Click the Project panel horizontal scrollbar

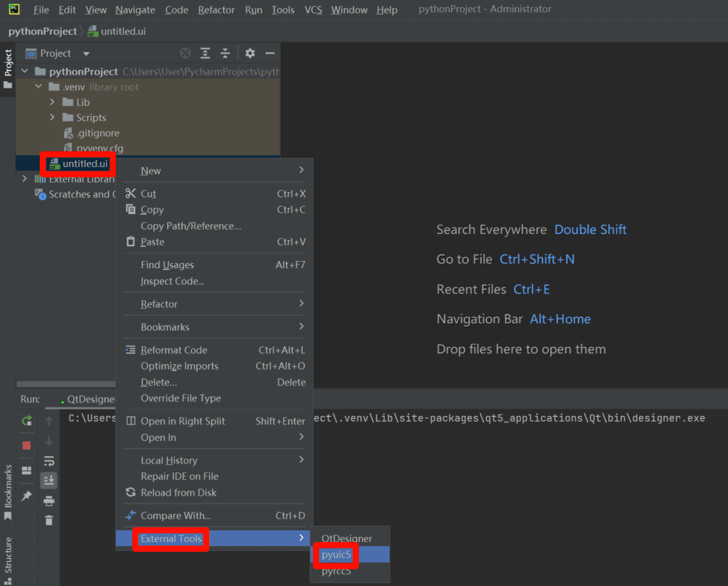[66, 384]
